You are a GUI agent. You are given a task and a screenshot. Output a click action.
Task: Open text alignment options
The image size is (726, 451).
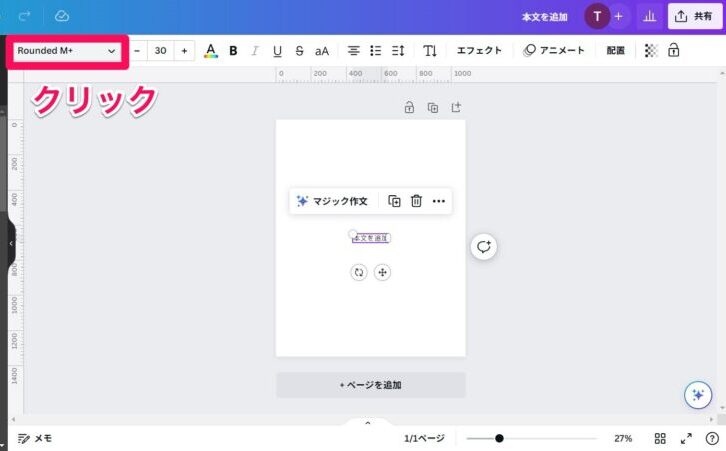click(353, 50)
